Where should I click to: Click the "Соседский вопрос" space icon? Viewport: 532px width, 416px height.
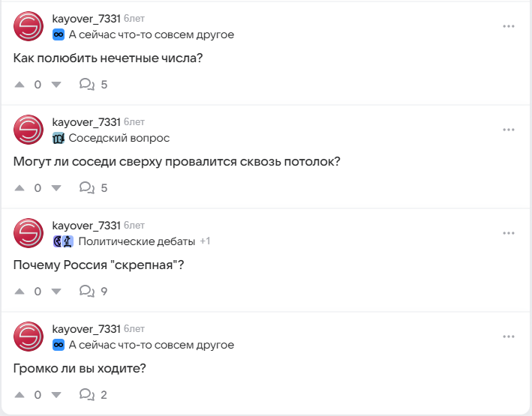pyautogui.click(x=59, y=138)
